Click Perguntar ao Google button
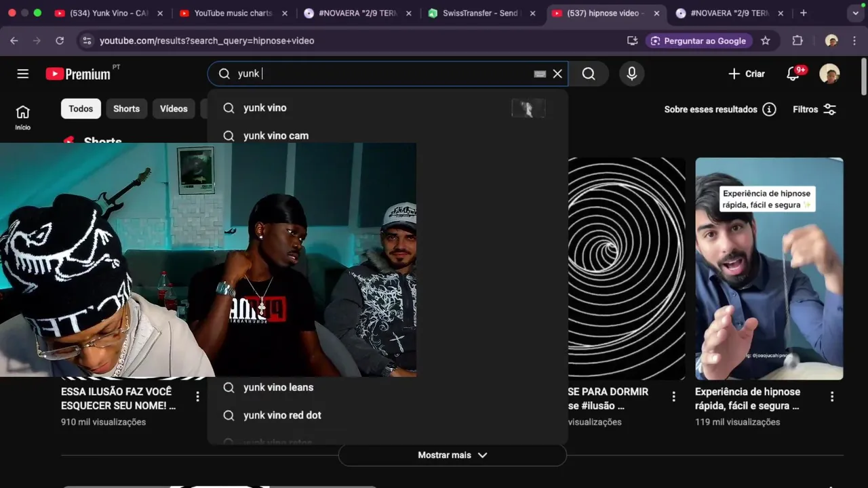 (x=698, y=41)
